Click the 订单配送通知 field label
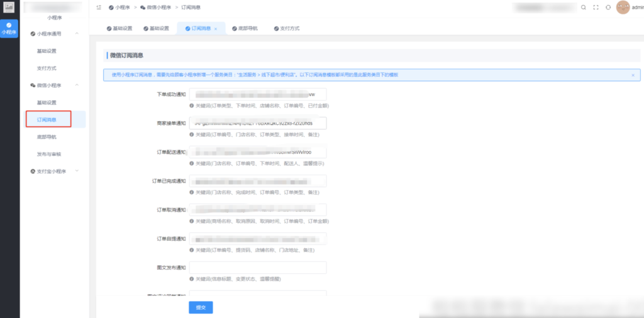Screen dimensions: 644x318 coord(171,152)
